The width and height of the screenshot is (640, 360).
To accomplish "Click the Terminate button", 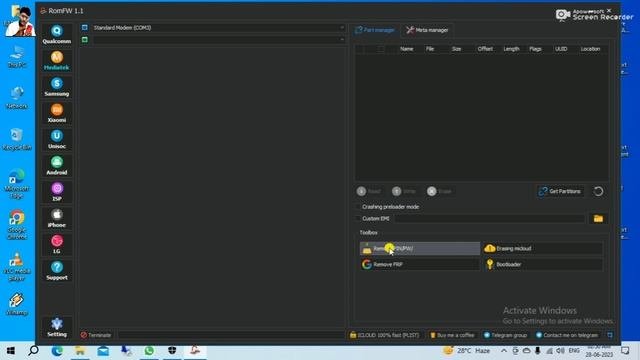I will coord(96,335).
